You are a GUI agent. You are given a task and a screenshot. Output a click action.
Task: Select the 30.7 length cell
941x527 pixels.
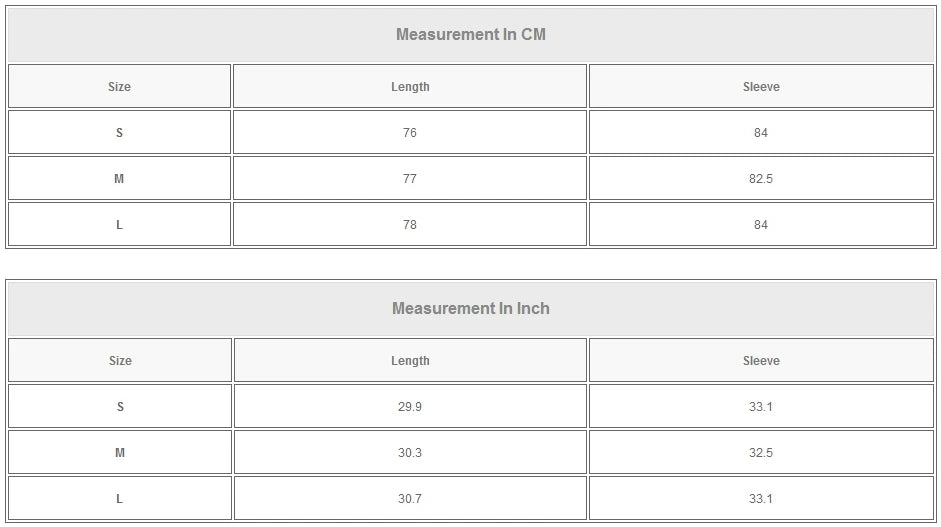pos(410,499)
